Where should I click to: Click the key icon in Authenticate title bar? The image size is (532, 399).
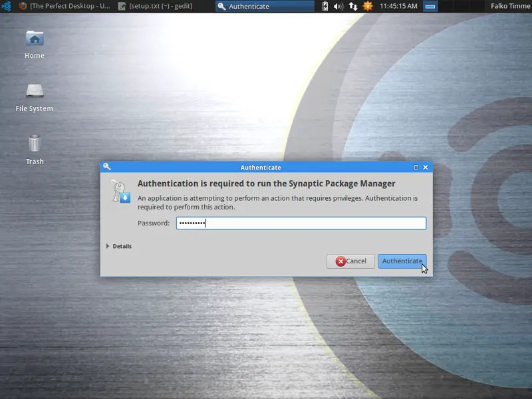click(x=107, y=167)
